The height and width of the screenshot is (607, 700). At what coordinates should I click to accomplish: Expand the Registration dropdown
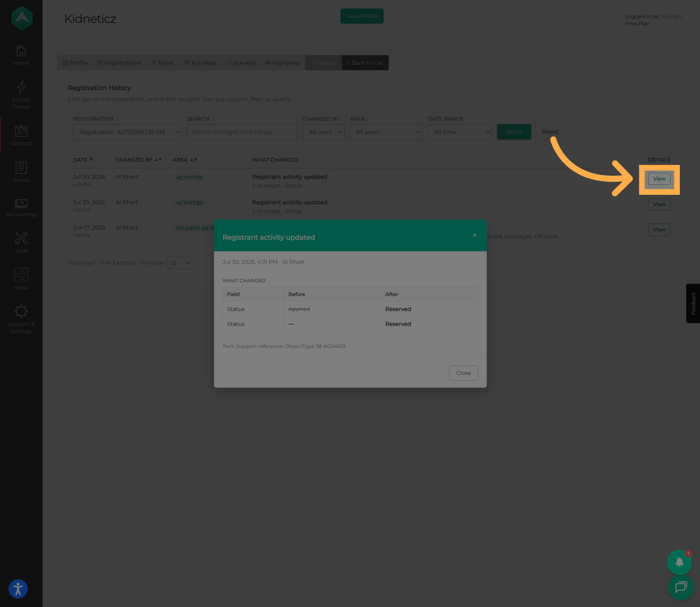coord(127,132)
